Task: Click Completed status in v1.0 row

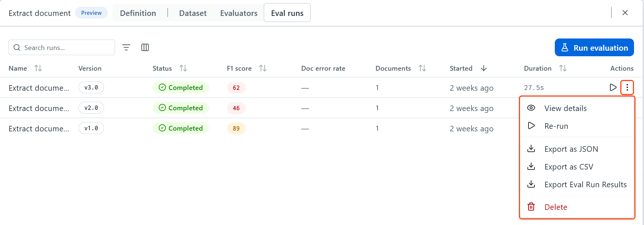Action: pyautogui.click(x=181, y=128)
